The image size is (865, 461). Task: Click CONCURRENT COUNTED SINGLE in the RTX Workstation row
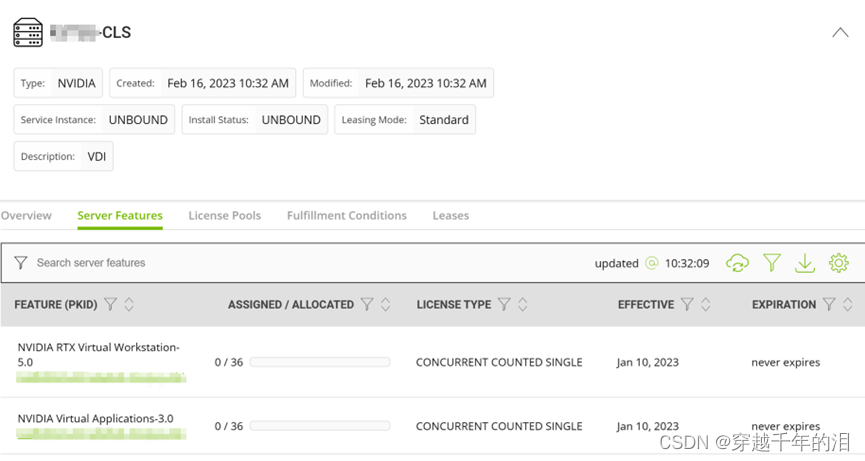[499, 362]
